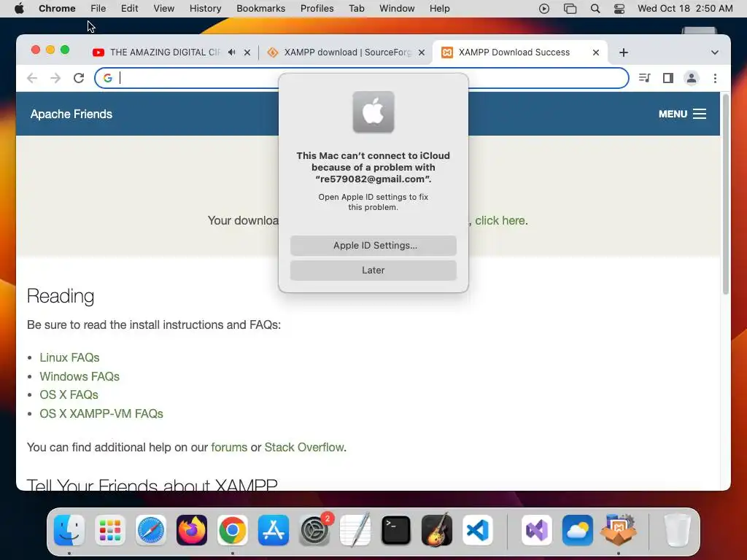Close the SourceForge tab
747x560 pixels.
coord(422,52)
